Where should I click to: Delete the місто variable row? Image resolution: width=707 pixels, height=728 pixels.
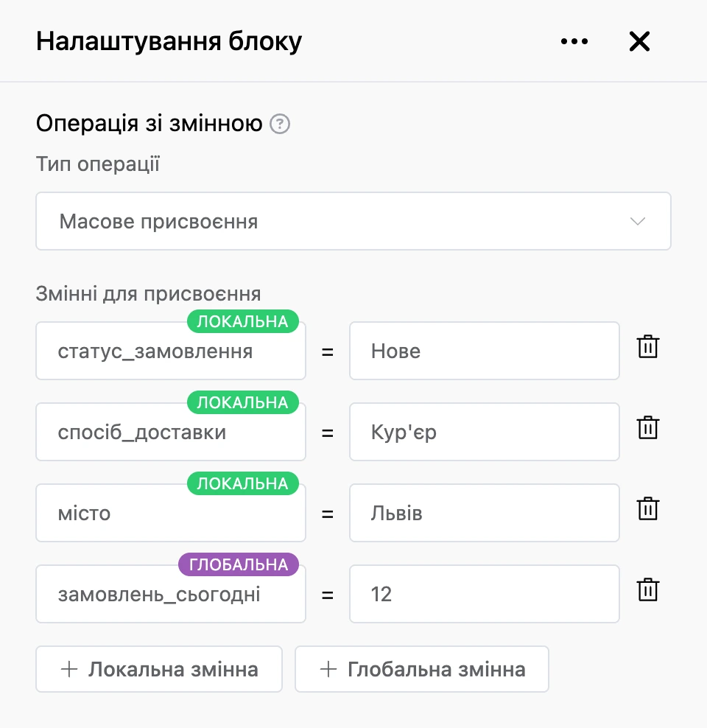(x=647, y=508)
